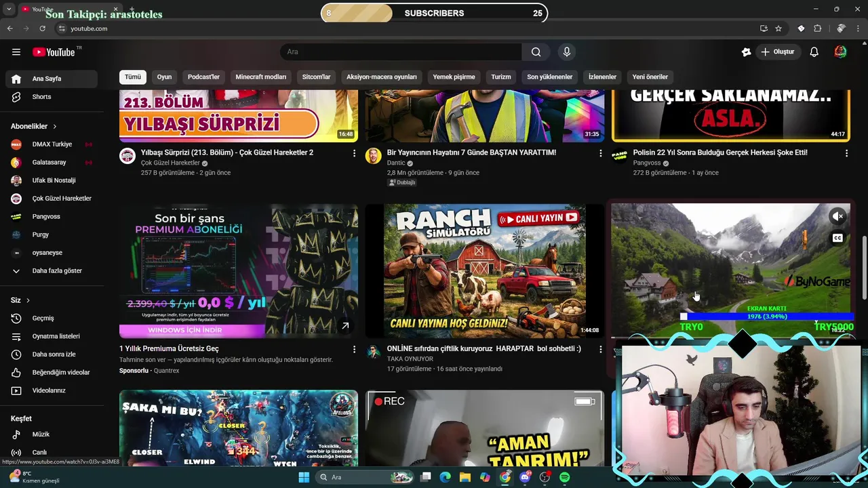Open Daha sonra izle in sidebar
Viewport: 868px width, 488px height.
pos(51,354)
